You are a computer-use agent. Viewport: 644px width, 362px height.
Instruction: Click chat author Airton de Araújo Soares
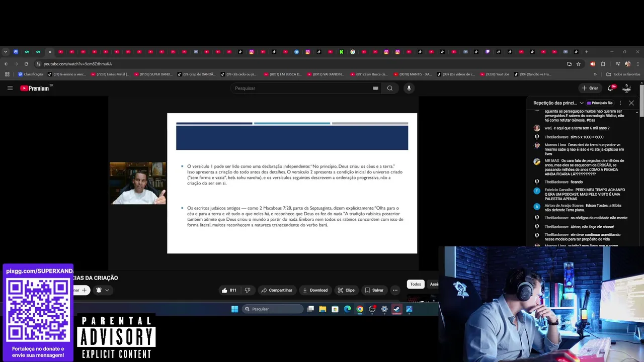click(564, 206)
